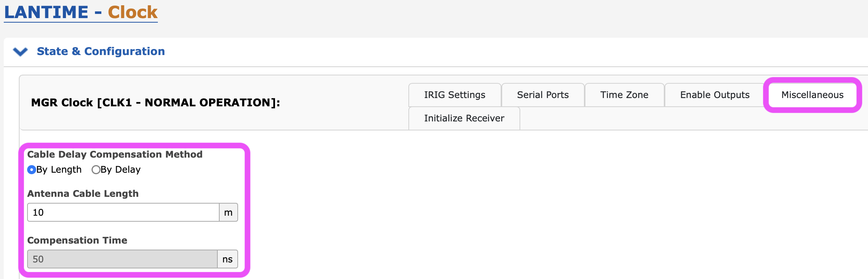Image resolution: width=868 pixels, height=279 pixels.
Task: Click the disabled Compensation Time field
Action: (122, 259)
